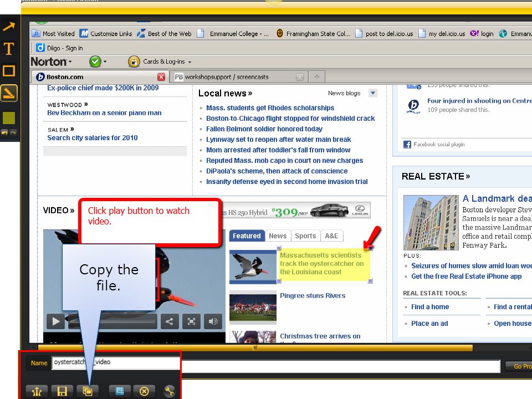
Task: Select the highlighter tool
Action: tap(9, 93)
